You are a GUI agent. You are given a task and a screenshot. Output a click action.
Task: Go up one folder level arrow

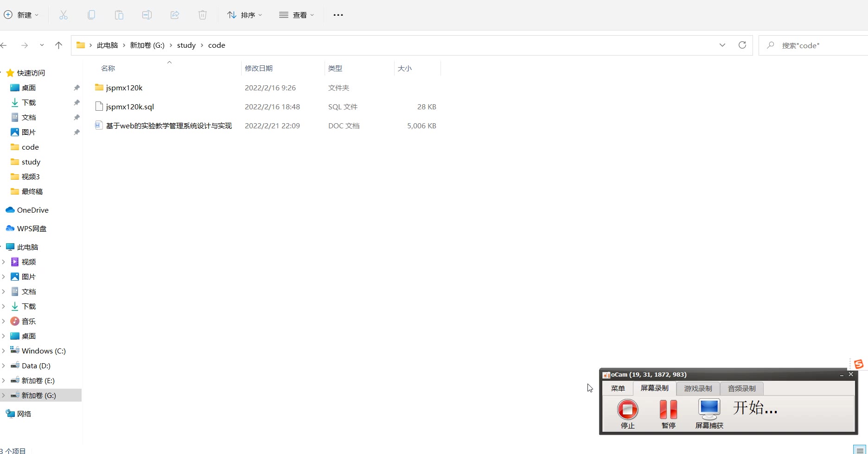coord(58,45)
